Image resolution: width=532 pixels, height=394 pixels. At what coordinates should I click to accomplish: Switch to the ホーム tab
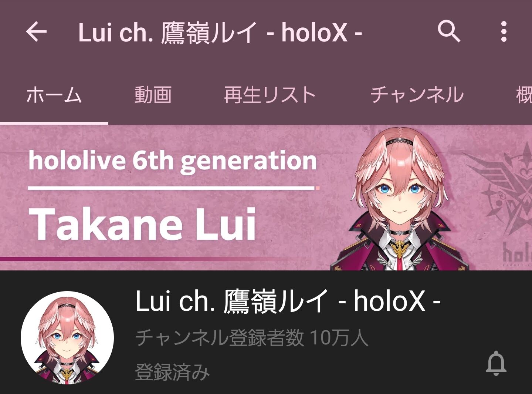click(54, 95)
